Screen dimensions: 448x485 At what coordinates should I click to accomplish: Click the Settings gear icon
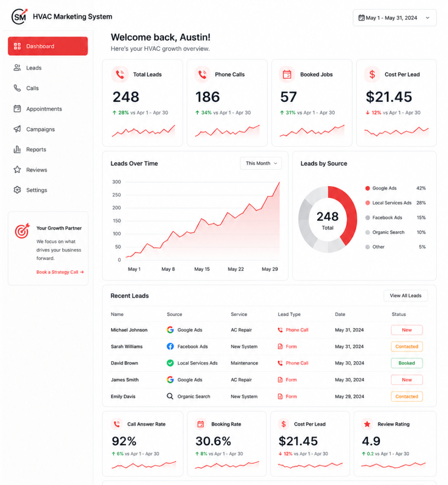(17, 190)
